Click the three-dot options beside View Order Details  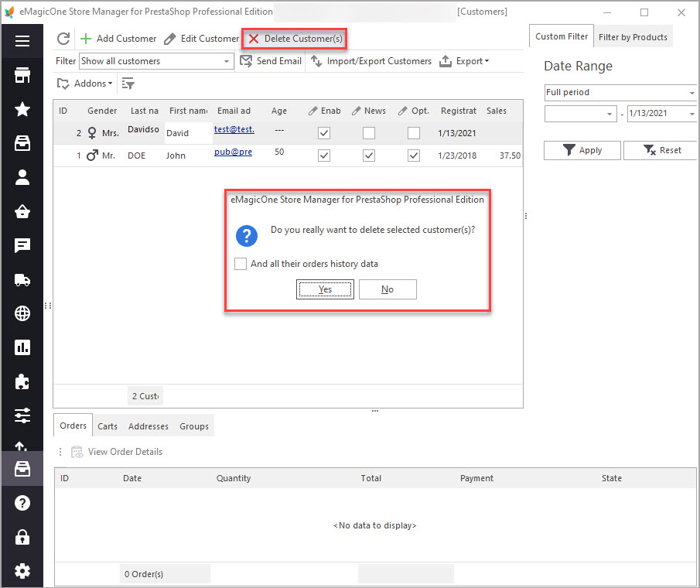click(60, 452)
